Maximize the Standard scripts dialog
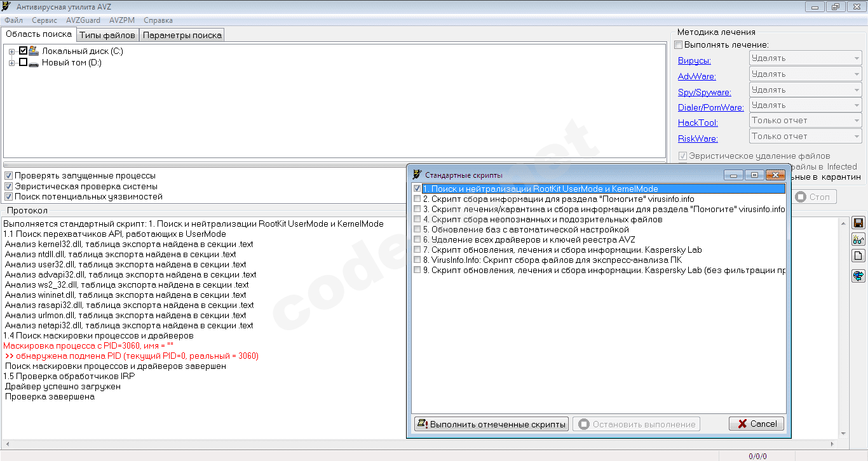The width and height of the screenshot is (868, 461). click(x=754, y=175)
